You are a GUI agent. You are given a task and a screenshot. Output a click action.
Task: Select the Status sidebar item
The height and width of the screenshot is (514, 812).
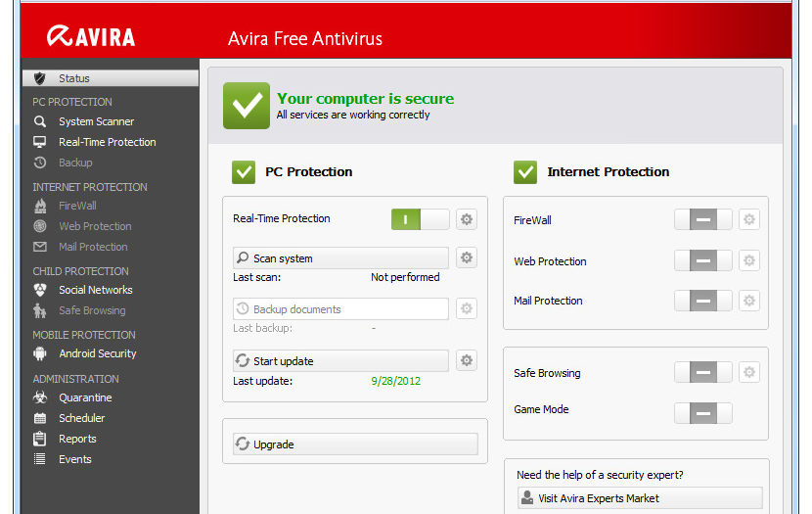click(111, 78)
